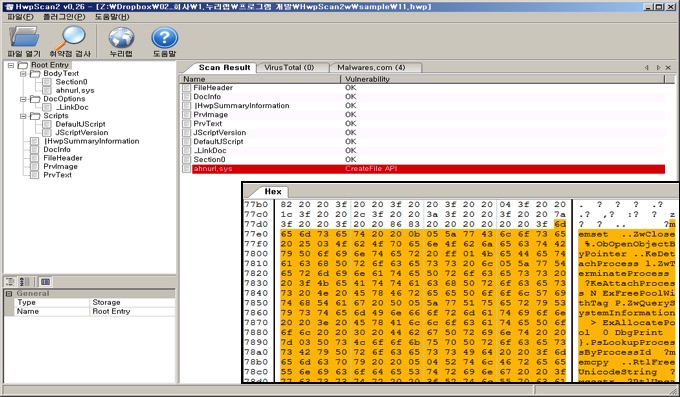This screenshot has height=397, width=680.
Task: Select the BodyText folder in the tree
Action: [61, 73]
